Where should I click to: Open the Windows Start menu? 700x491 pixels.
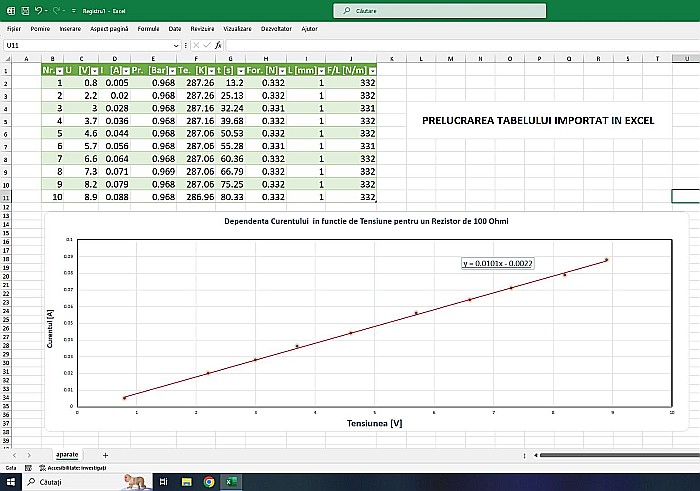[x=11, y=482]
